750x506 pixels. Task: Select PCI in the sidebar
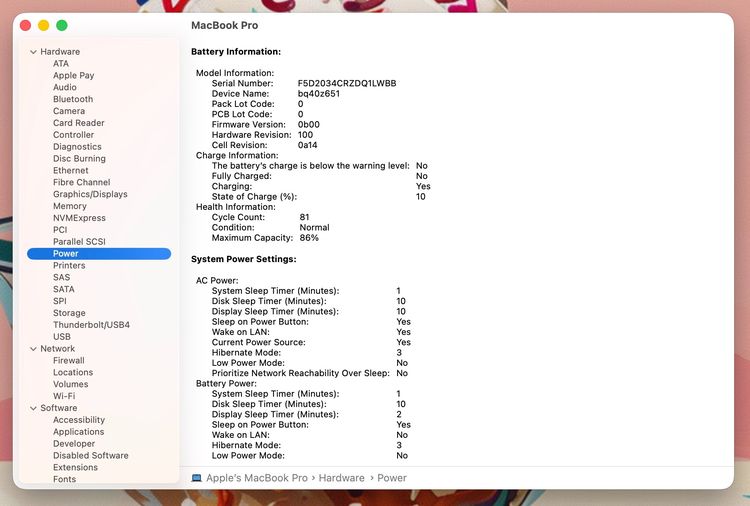click(60, 230)
